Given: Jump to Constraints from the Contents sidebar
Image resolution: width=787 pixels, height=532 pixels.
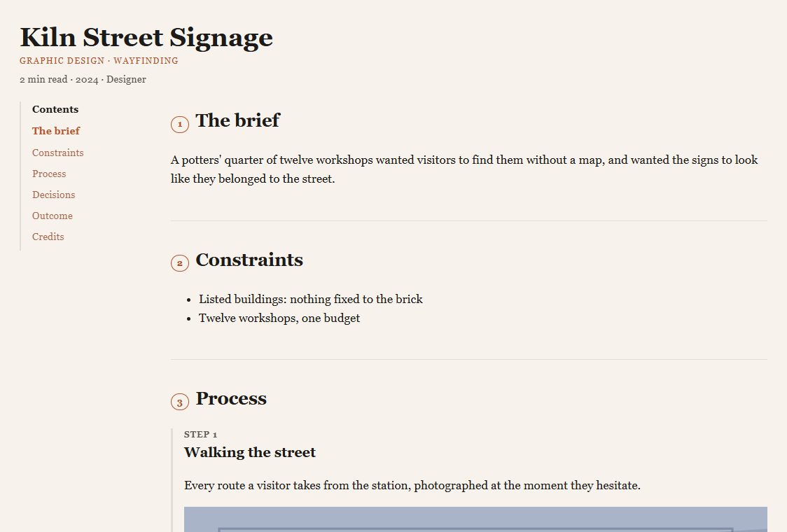Looking at the screenshot, I should (x=57, y=153).
